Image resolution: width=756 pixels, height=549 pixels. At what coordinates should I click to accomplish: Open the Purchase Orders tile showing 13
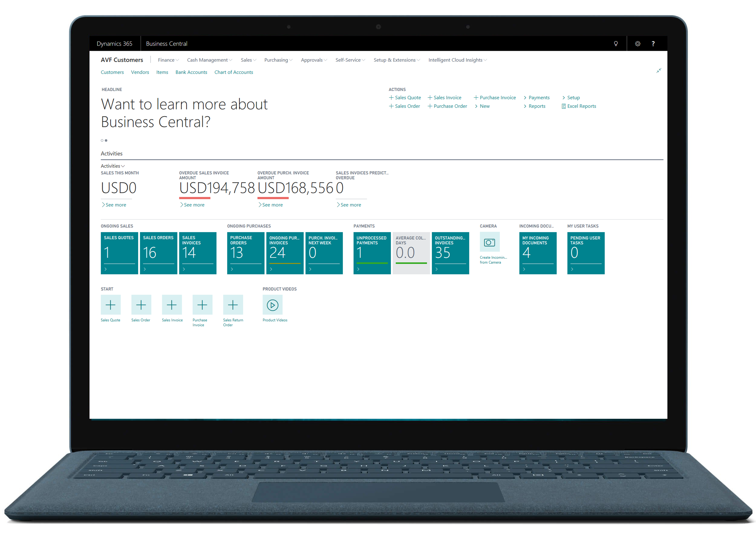tap(246, 253)
